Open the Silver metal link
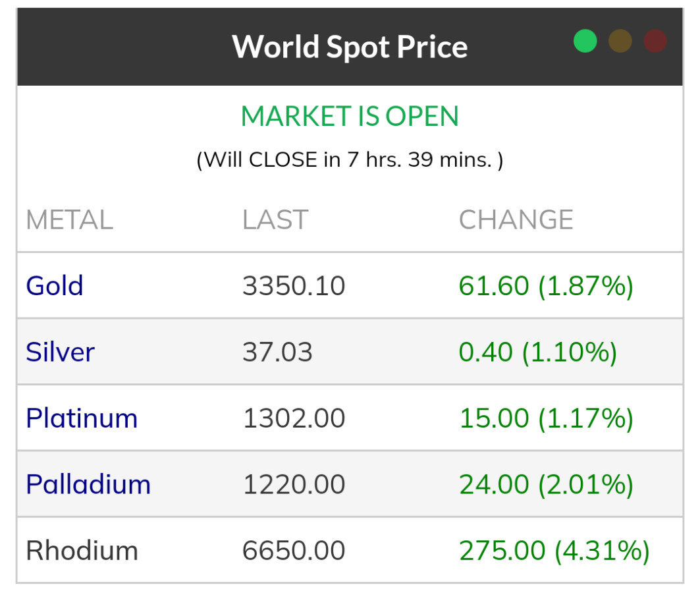This screenshot has height=593, width=700. [60, 352]
